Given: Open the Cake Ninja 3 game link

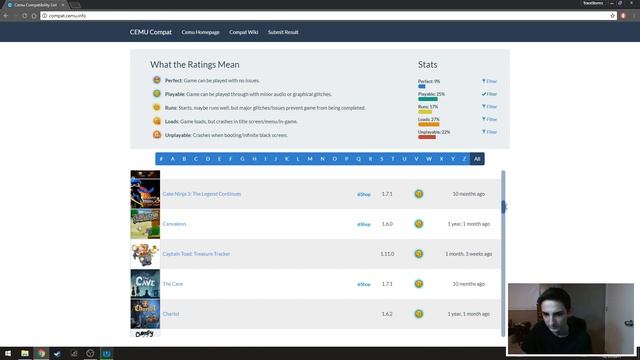Looking at the screenshot, I should click(x=202, y=194).
